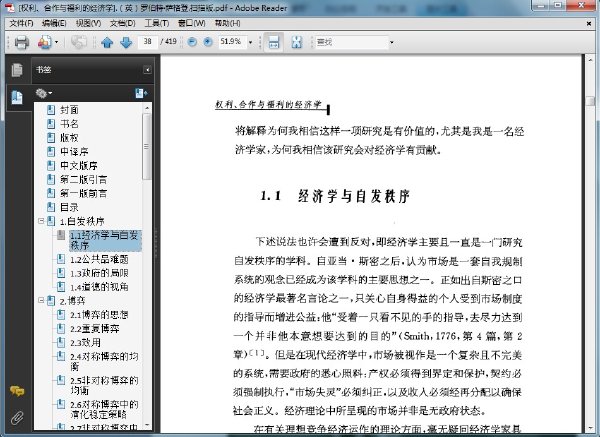Toggle fit one full page mode
Viewport: 600px width, 437px height.
click(x=297, y=42)
